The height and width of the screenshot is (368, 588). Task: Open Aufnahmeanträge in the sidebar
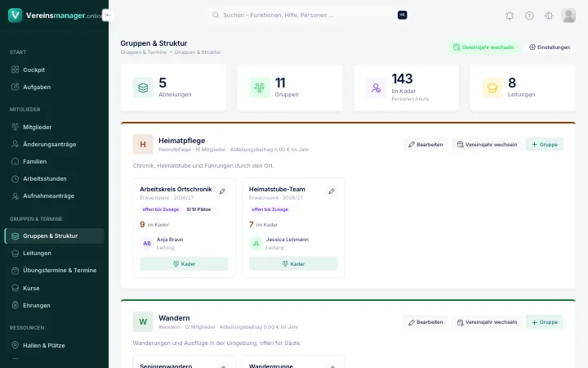tap(55, 196)
